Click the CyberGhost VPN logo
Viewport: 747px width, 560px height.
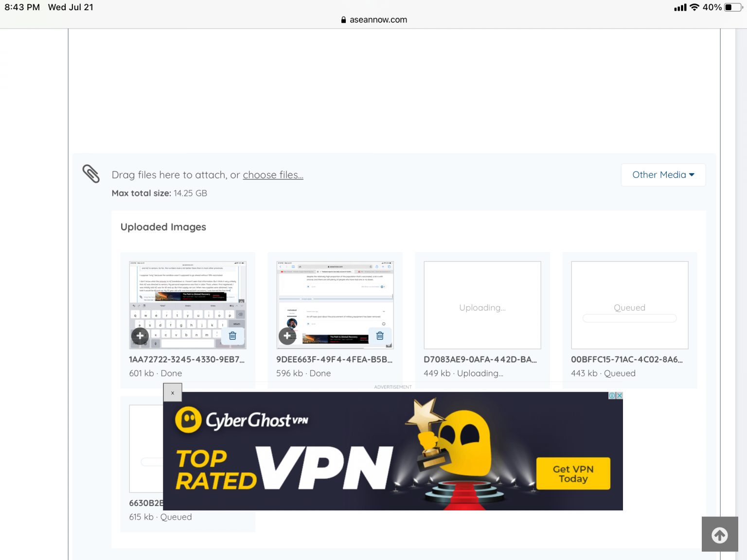(242, 420)
